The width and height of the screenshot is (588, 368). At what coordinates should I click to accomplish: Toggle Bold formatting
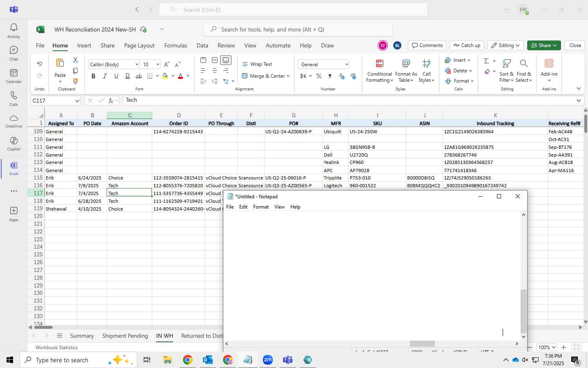[x=94, y=76]
